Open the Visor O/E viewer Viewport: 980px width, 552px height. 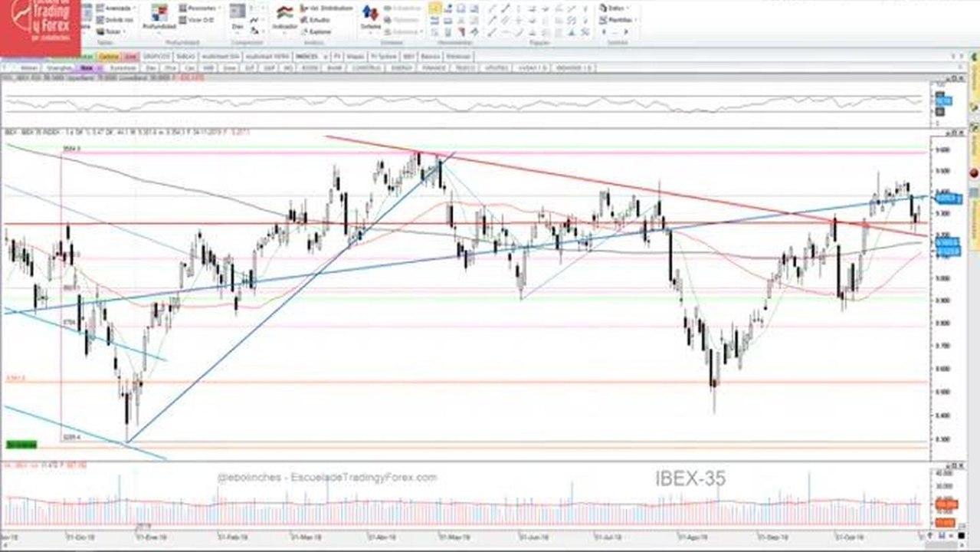[197, 20]
